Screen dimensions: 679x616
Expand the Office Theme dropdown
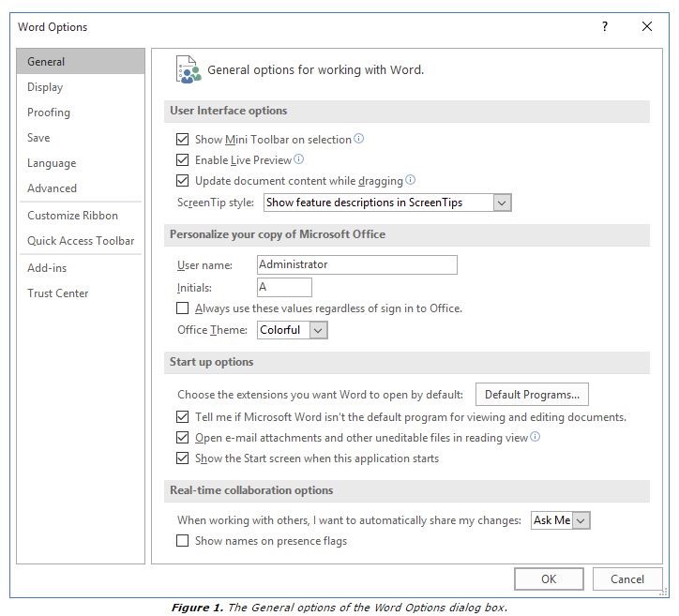318,330
